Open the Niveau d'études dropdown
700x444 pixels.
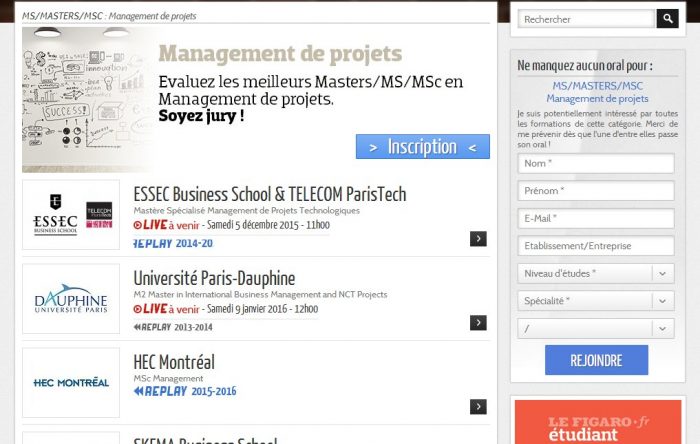(x=596, y=274)
